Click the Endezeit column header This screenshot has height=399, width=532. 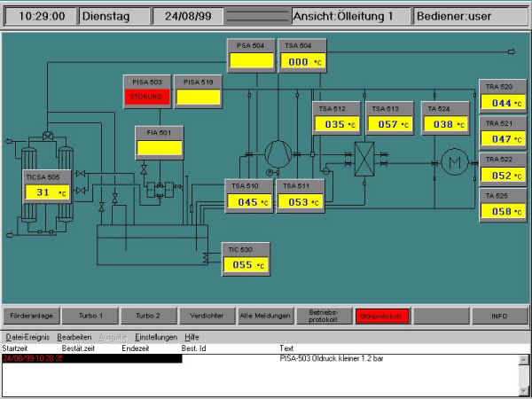(136, 348)
